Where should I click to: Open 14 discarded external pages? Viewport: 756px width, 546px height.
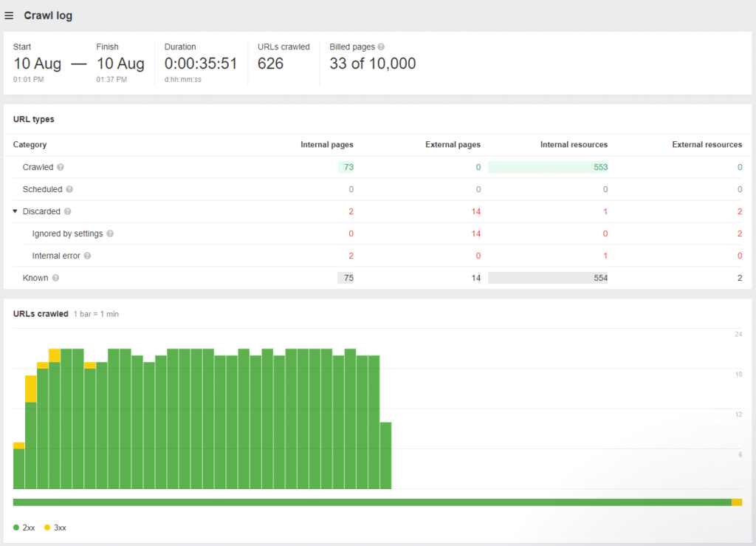(x=476, y=211)
